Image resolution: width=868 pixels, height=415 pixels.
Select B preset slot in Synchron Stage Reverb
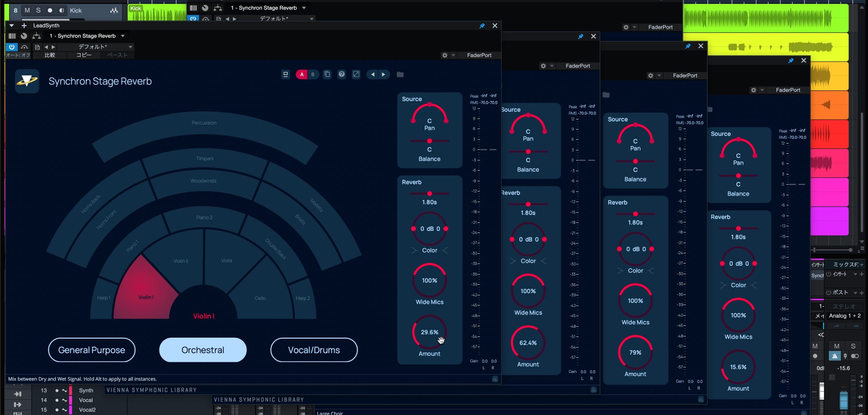pyautogui.click(x=313, y=74)
